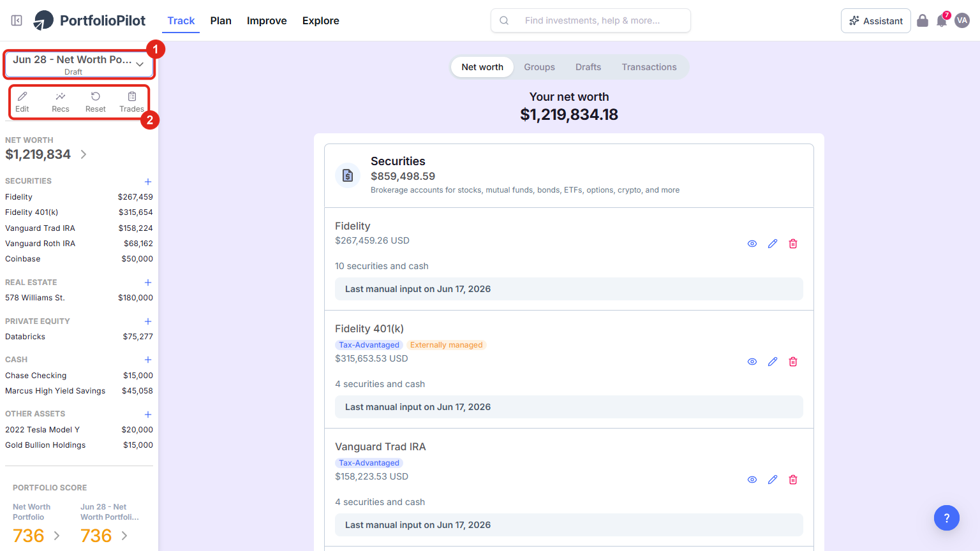This screenshot has width=980, height=551.
Task: Open 578 Williams St. property
Action: click(79, 298)
